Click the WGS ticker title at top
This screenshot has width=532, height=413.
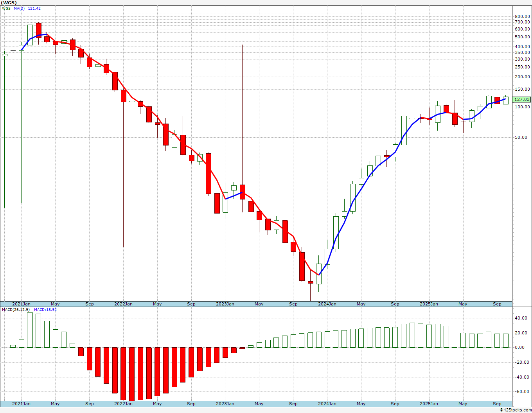[8, 3]
